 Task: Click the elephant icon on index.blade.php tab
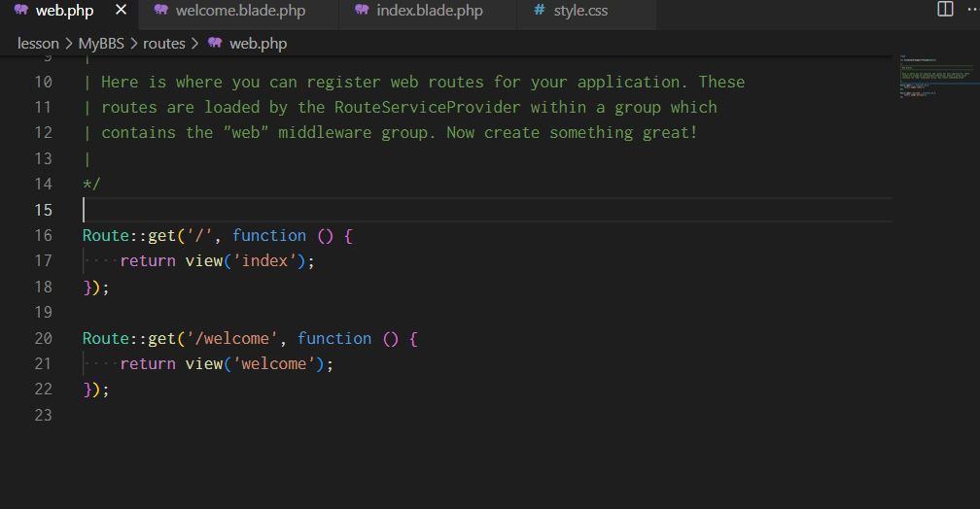click(362, 11)
